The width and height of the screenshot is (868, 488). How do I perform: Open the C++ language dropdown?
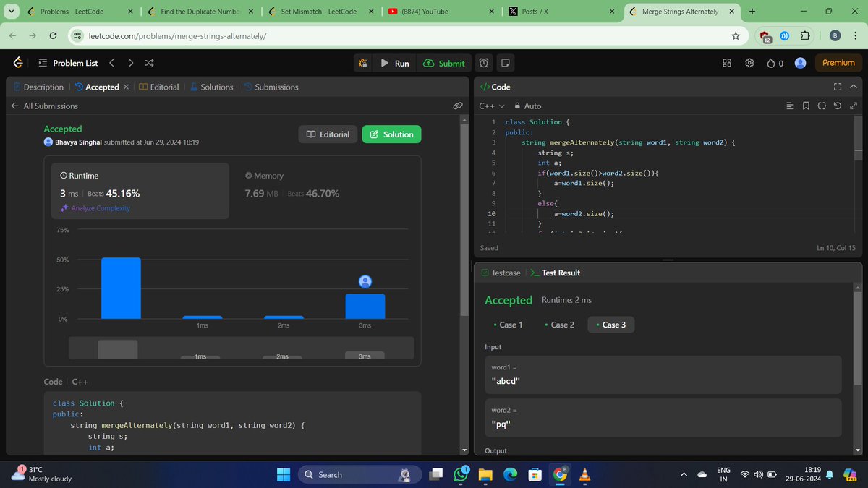[492, 106]
